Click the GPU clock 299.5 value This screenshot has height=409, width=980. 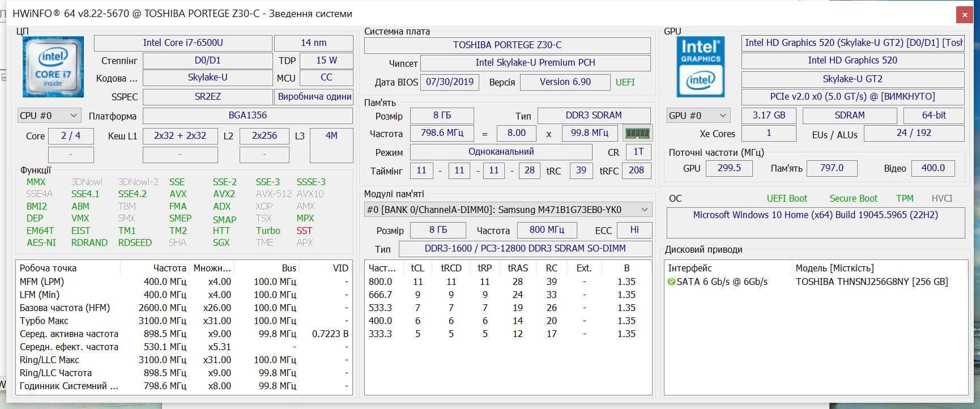pos(729,168)
